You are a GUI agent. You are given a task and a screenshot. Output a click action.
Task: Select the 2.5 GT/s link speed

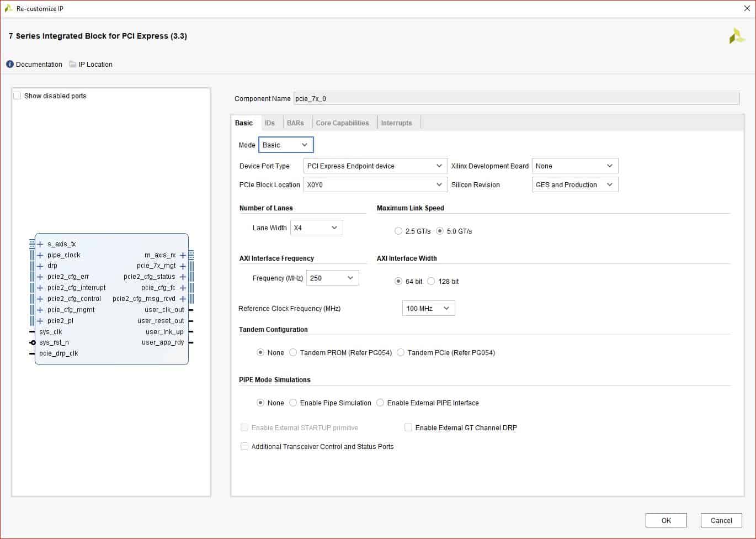[398, 231]
